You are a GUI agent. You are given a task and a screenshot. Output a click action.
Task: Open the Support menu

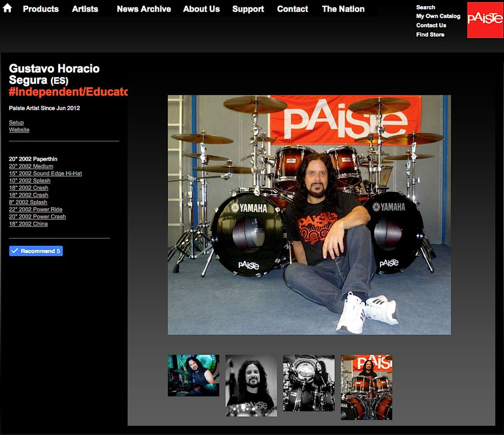pyautogui.click(x=248, y=9)
